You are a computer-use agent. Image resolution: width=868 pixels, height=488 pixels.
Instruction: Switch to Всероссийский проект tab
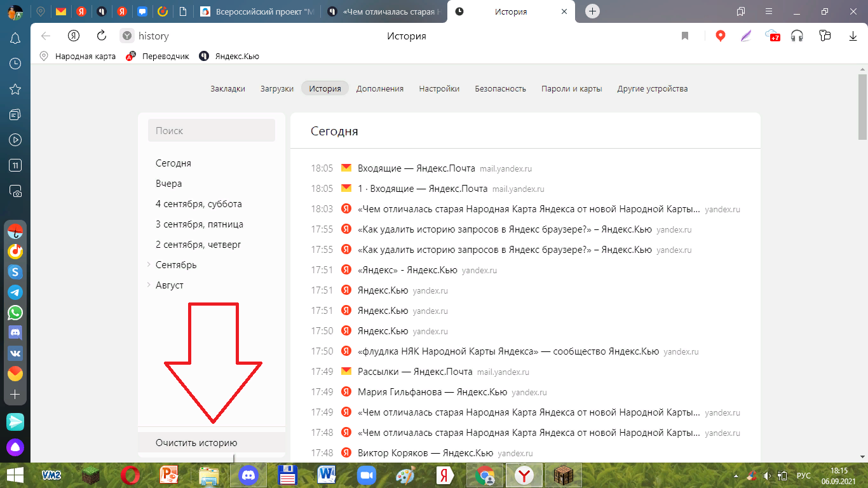[x=257, y=11]
